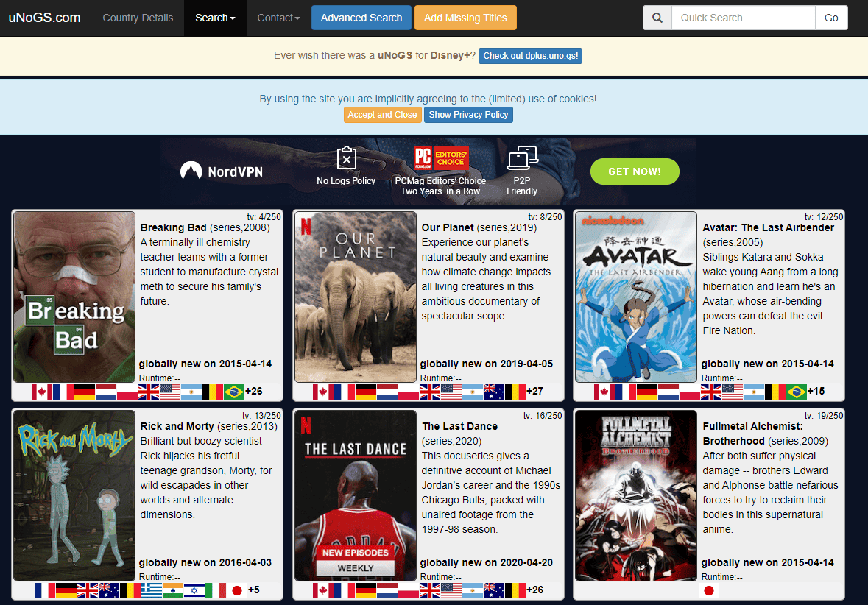Click The Last Dance title text
The width and height of the screenshot is (868, 605).
(x=460, y=426)
